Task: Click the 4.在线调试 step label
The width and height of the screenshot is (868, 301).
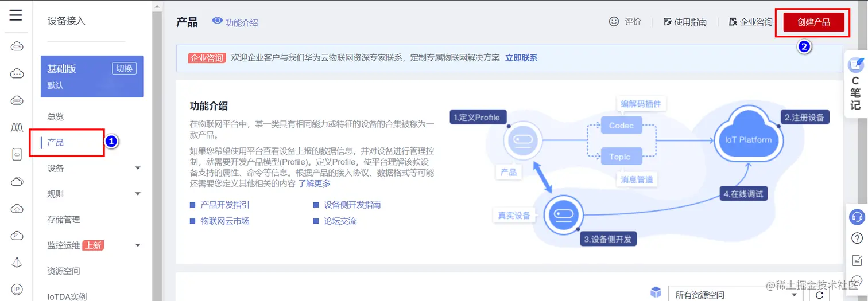Action: [745, 194]
